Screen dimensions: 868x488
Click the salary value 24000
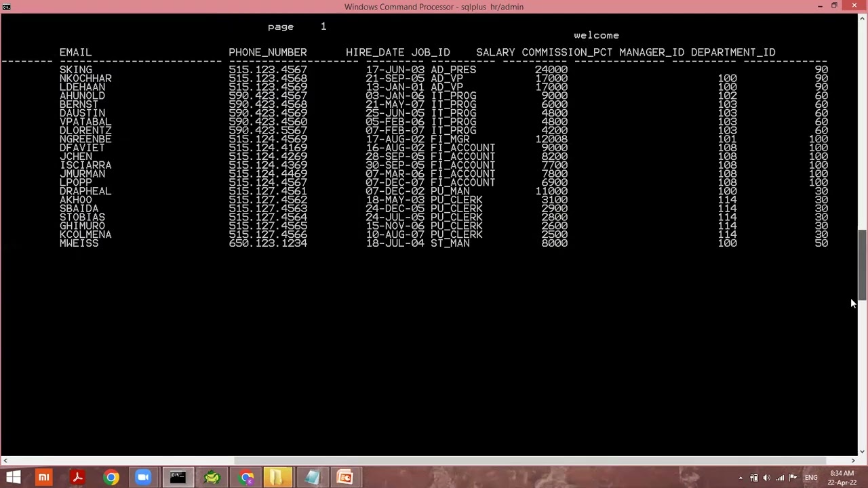(551, 70)
